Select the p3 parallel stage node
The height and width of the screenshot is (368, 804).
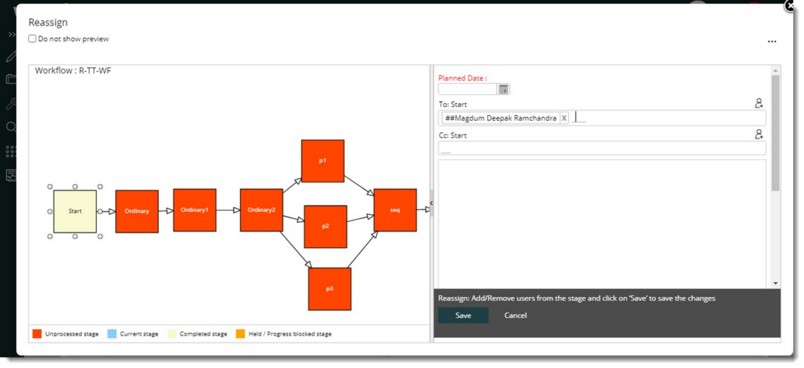(330, 289)
